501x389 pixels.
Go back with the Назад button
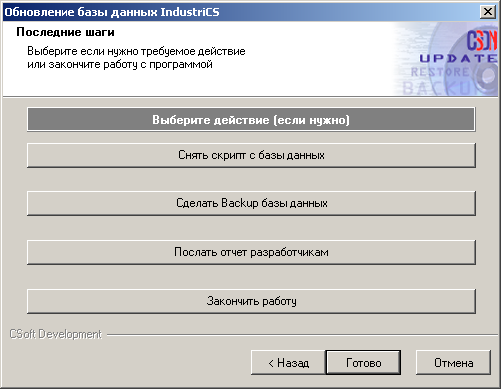(x=288, y=363)
